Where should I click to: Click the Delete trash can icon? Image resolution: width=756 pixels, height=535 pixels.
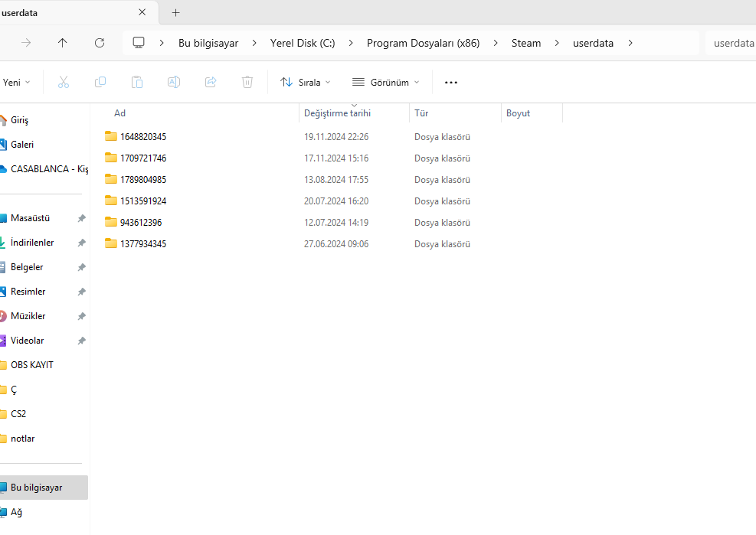pyautogui.click(x=247, y=83)
